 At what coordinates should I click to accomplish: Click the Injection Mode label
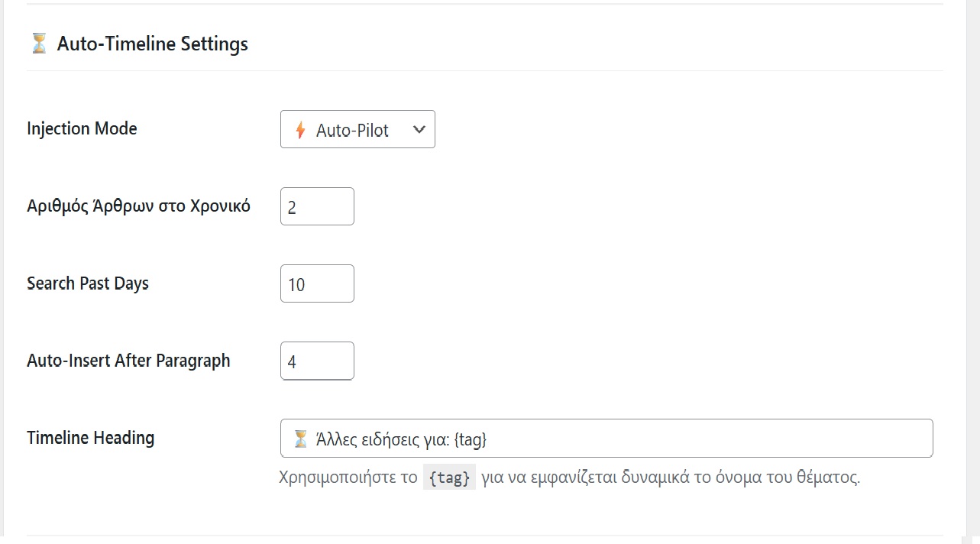tap(81, 129)
